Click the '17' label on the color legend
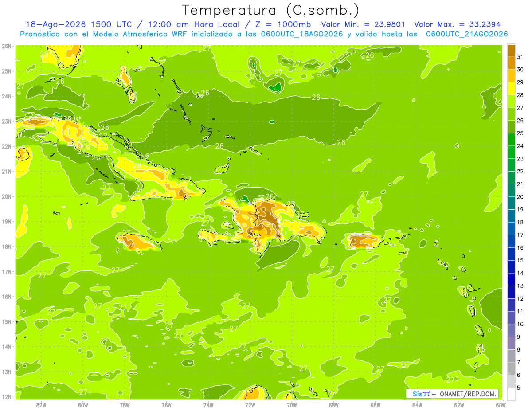 click(x=520, y=235)
